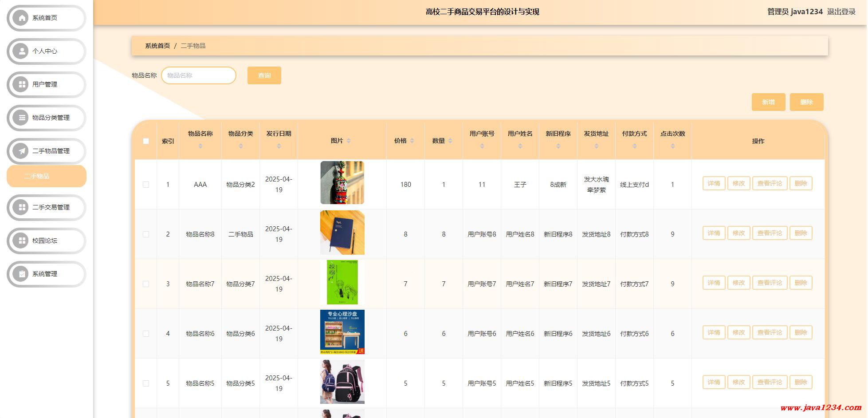Sort by the 物品名称 column arrows
The height and width of the screenshot is (418, 868).
200,146
